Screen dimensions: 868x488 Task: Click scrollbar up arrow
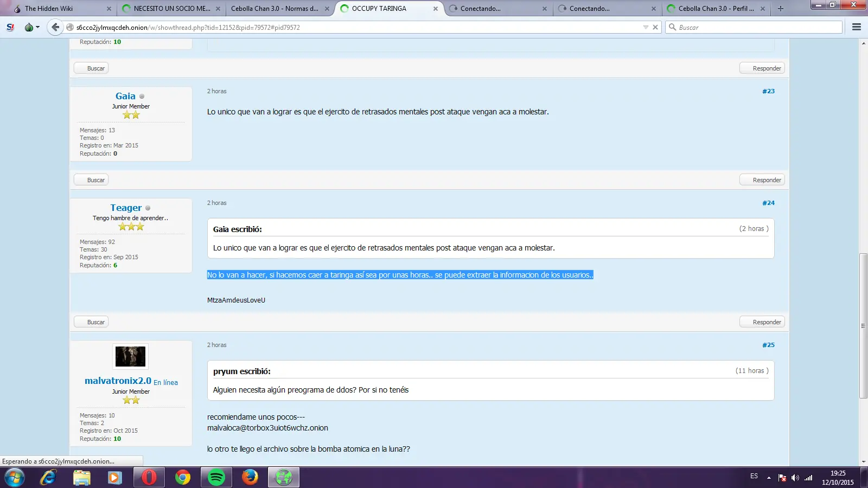coord(863,43)
